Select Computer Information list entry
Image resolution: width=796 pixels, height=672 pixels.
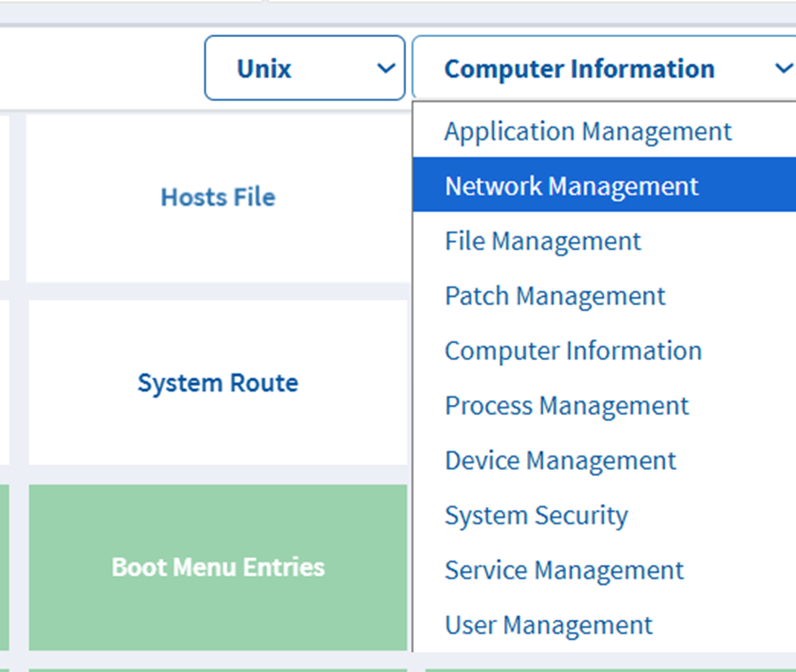(573, 351)
